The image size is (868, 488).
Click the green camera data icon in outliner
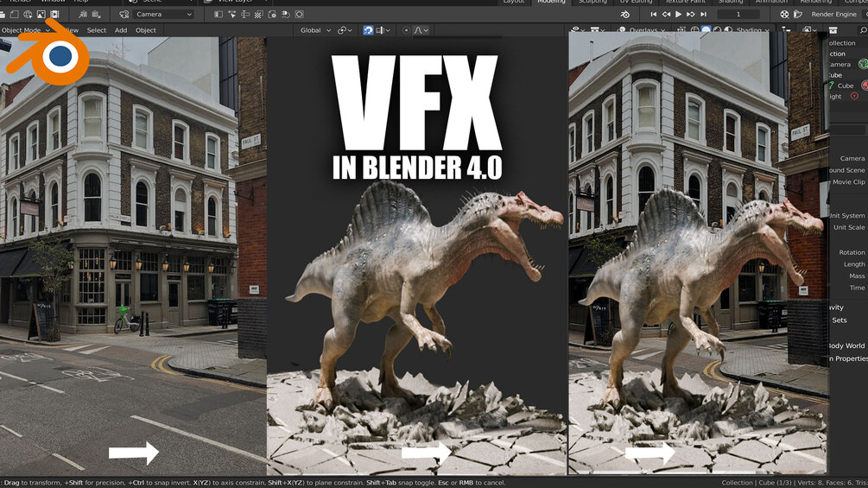pos(863,65)
